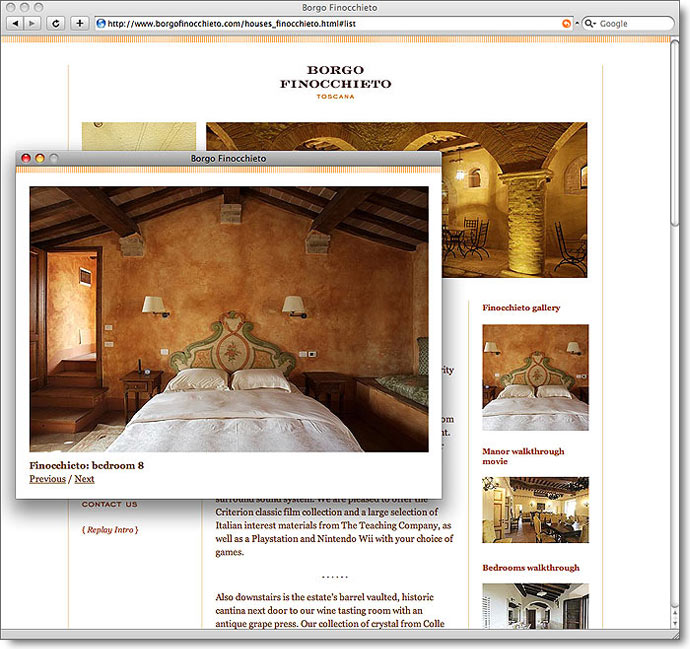
Task: Click the Previous link in popup
Action: 48,479
